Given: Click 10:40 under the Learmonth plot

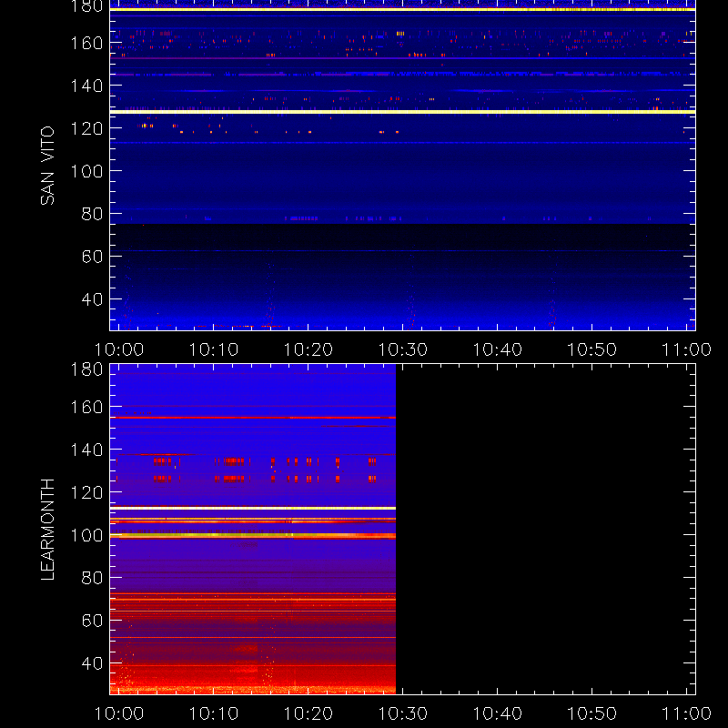Looking at the screenshot, I should click(x=497, y=713).
